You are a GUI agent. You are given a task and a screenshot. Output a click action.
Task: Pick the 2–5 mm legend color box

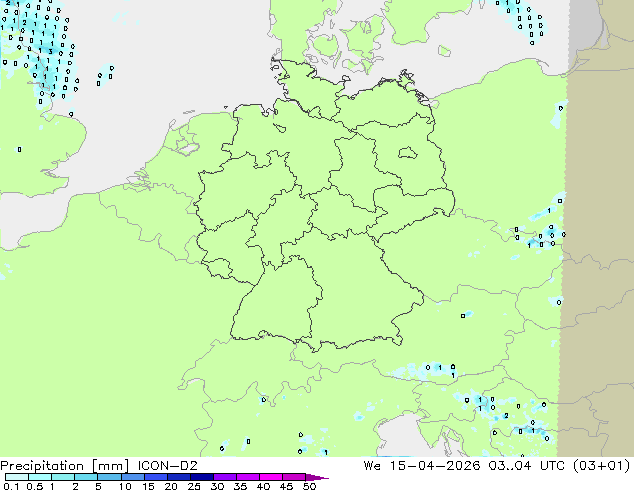86,477
